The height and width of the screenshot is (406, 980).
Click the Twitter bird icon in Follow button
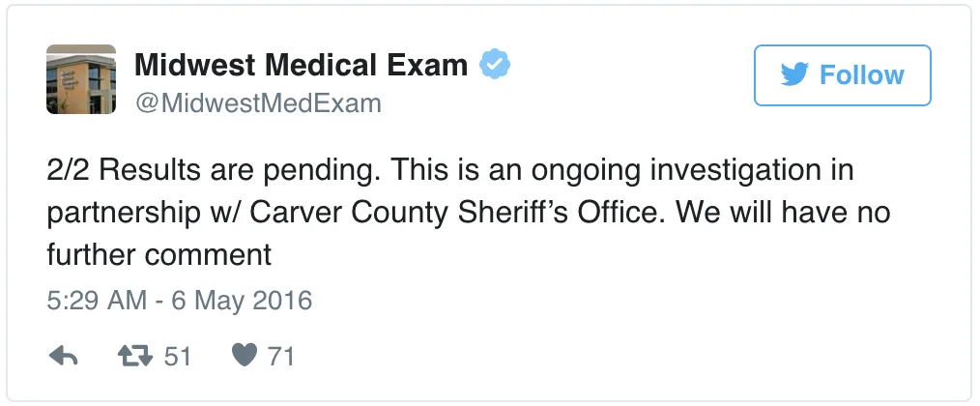[x=794, y=75]
